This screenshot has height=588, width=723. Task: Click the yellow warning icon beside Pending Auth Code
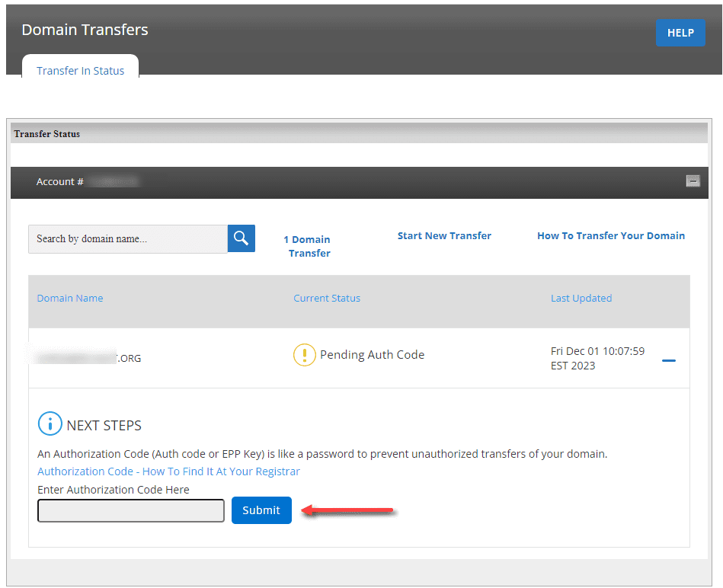point(304,354)
